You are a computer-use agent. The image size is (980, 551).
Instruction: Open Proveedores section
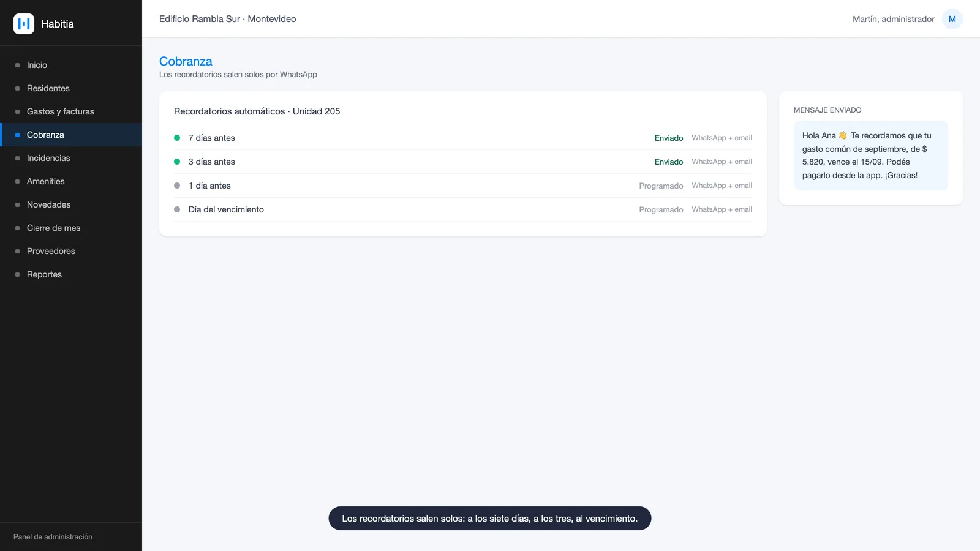pos(71,251)
